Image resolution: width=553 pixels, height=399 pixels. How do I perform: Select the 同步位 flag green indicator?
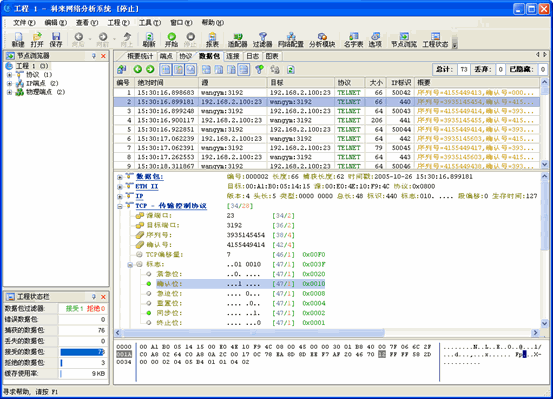149,313
